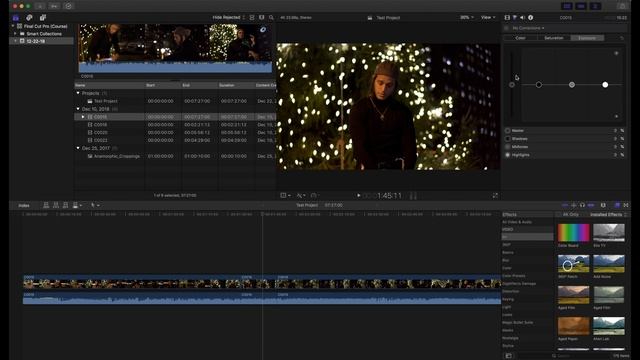Collapse the Projects group
Image resolution: width=640 pixels, height=360 pixels.
coord(78,93)
